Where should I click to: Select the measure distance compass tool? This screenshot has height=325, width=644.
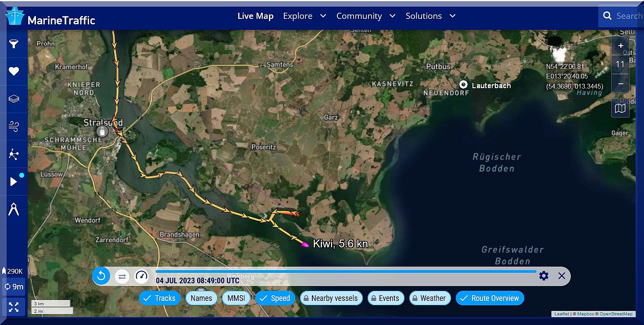point(14,210)
